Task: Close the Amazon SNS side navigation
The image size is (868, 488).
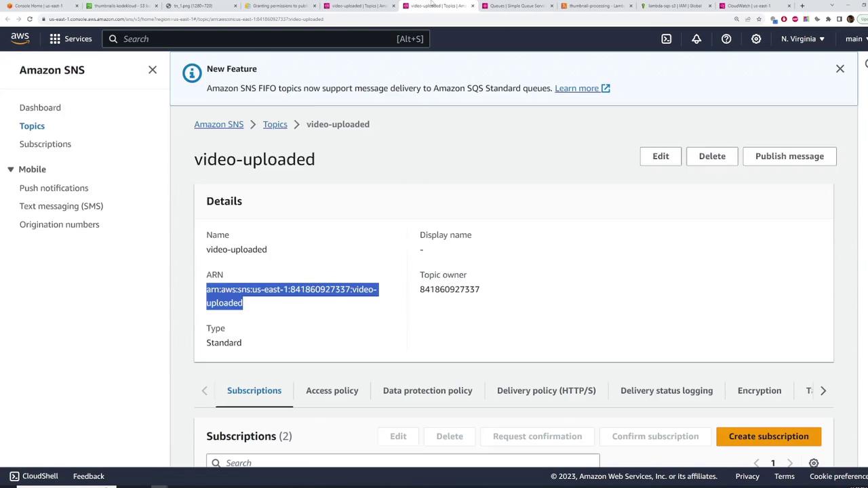Action: click(153, 70)
